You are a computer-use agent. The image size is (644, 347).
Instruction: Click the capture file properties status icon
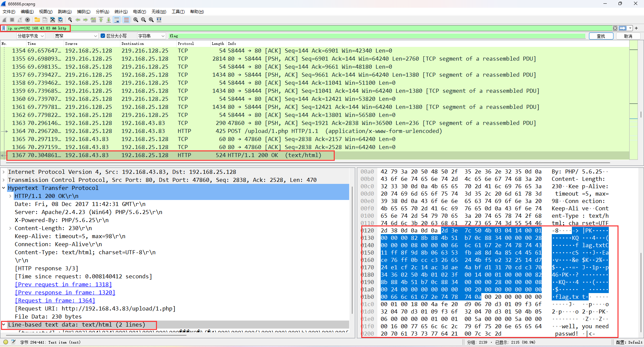coord(13,342)
